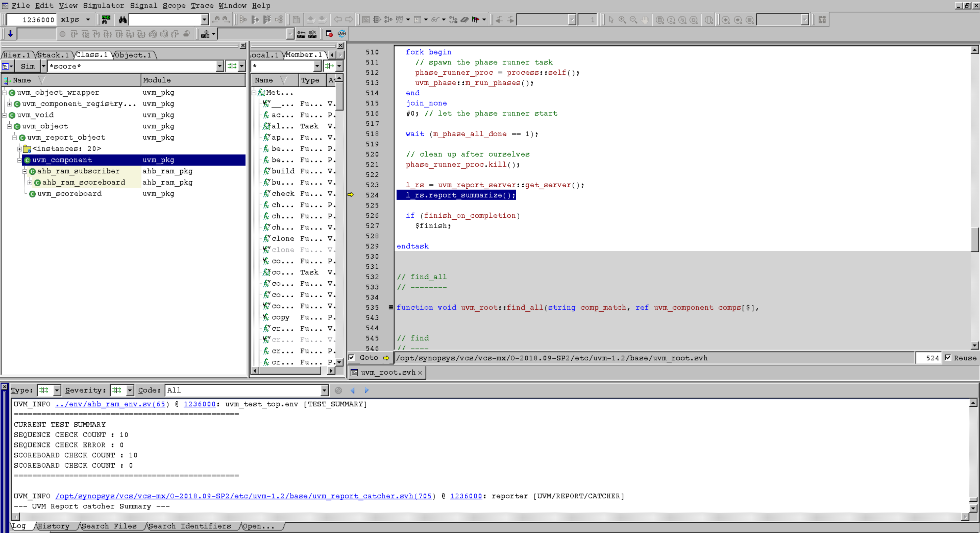Click the back navigation arrow in the toolbar
The height and width of the screenshot is (533, 980).
point(338,19)
